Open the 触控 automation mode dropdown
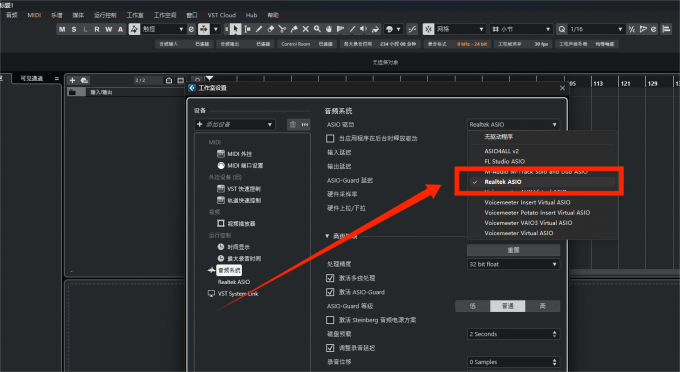Screen dimensions: 680x372 [163, 29]
